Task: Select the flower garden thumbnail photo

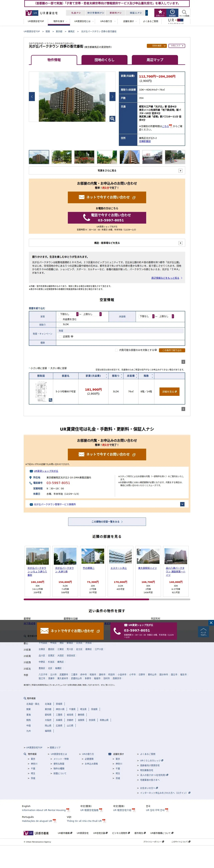Action: click(84, 157)
